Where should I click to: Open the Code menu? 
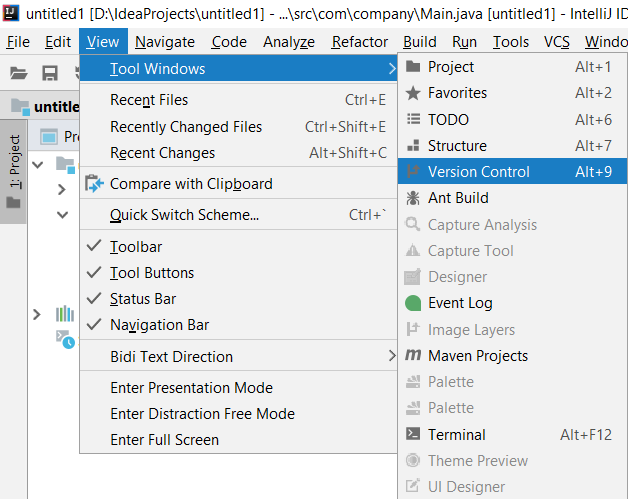(229, 42)
